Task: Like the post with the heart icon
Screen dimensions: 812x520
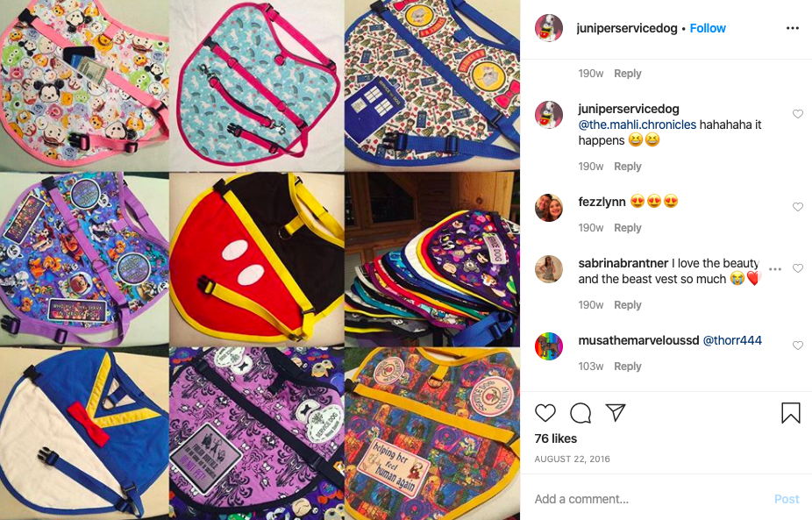Action: [x=545, y=413]
